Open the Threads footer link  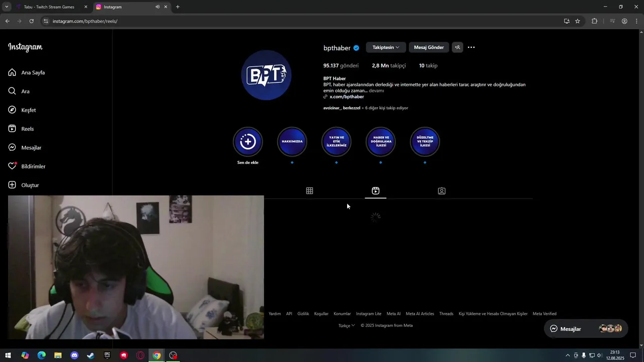click(x=446, y=314)
